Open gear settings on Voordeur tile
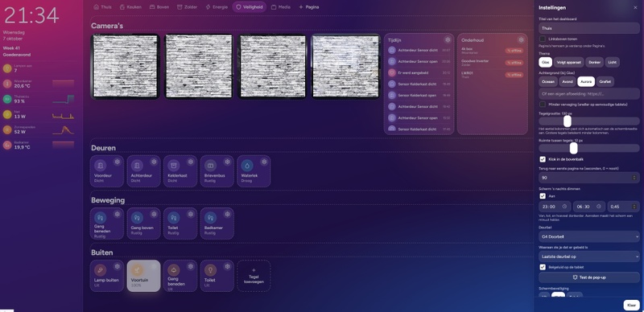644x312 pixels. [x=117, y=162]
